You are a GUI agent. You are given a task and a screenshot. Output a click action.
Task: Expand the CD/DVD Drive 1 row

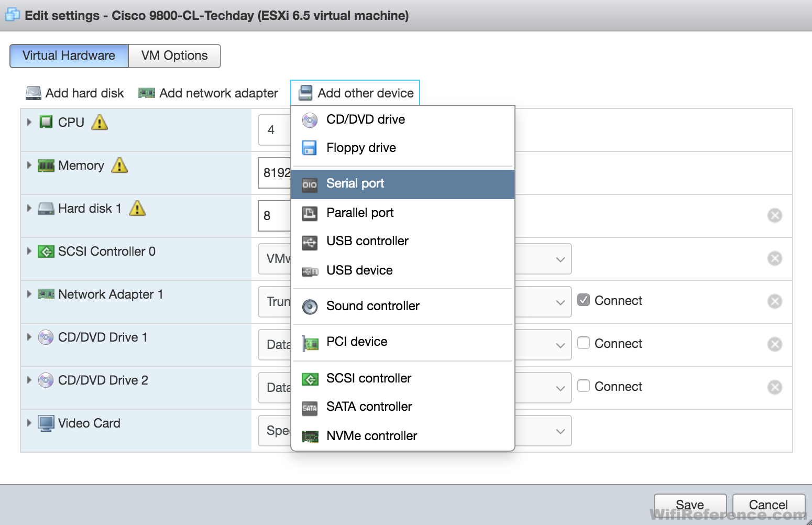coord(29,337)
